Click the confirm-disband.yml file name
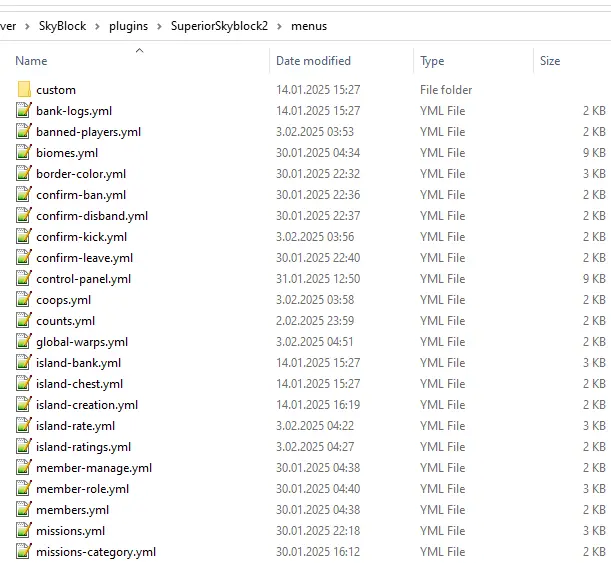This screenshot has width=611, height=563. point(92,216)
